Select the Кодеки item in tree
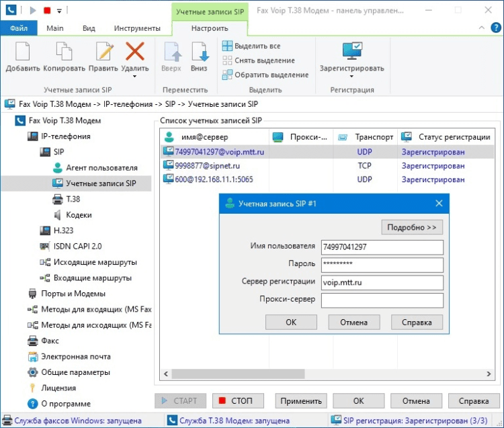The width and height of the screenshot is (504, 428). click(x=79, y=215)
